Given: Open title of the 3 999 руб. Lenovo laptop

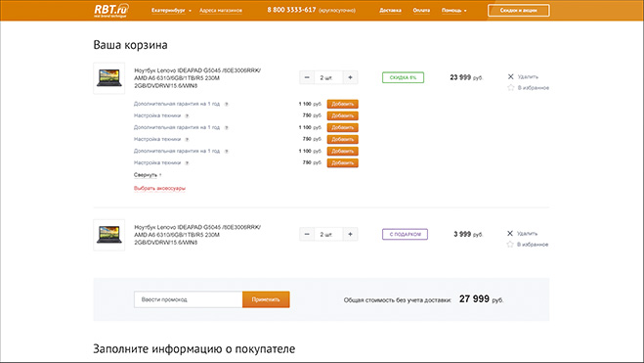Looking at the screenshot, I should 197,235.
